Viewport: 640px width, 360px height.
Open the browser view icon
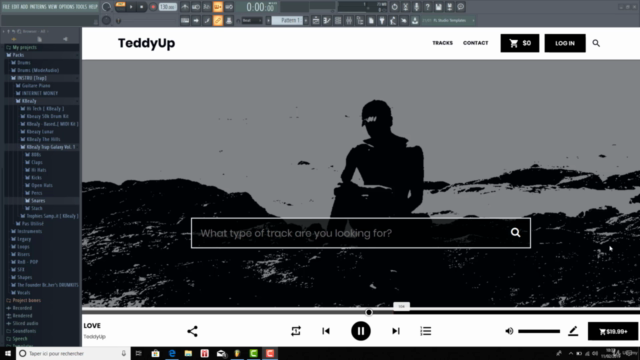pyautogui.click(x=360, y=20)
